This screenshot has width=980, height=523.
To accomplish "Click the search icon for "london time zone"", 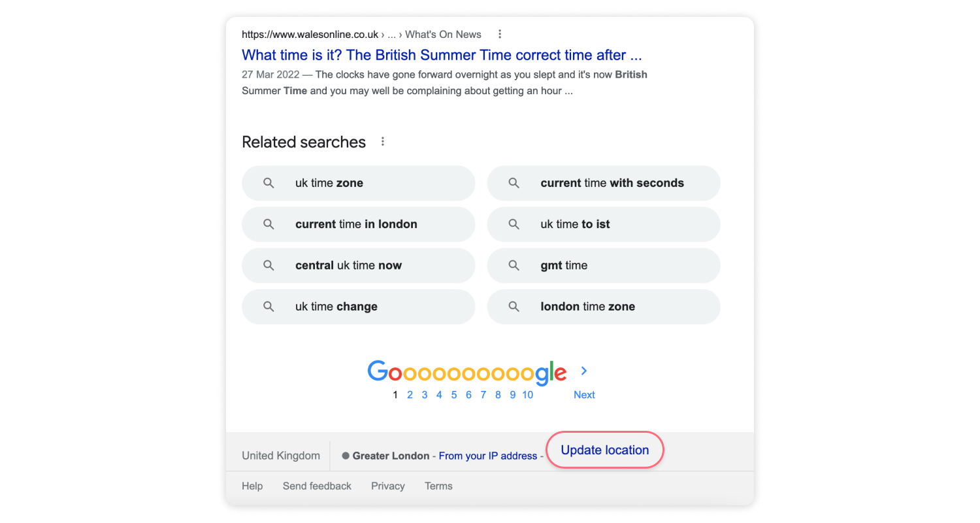I will pos(514,307).
